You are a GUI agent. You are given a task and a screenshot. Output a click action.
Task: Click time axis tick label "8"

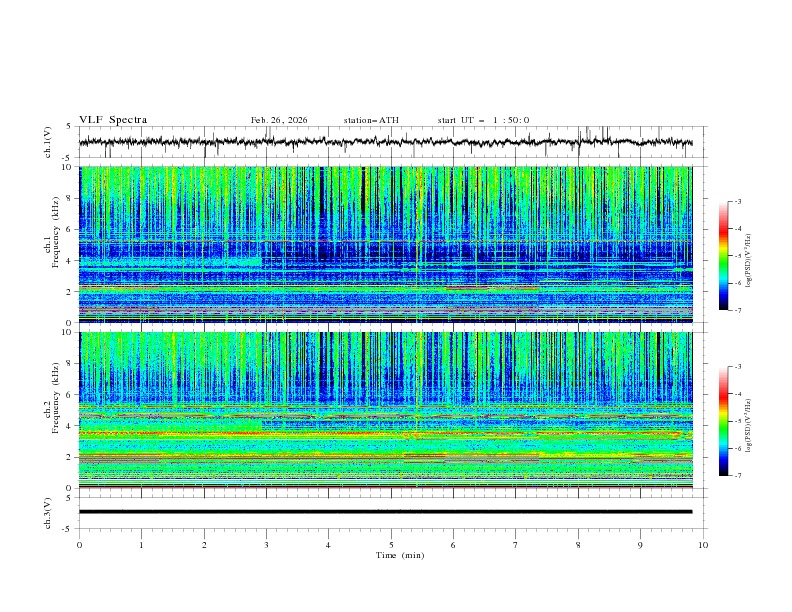pos(578,545)
